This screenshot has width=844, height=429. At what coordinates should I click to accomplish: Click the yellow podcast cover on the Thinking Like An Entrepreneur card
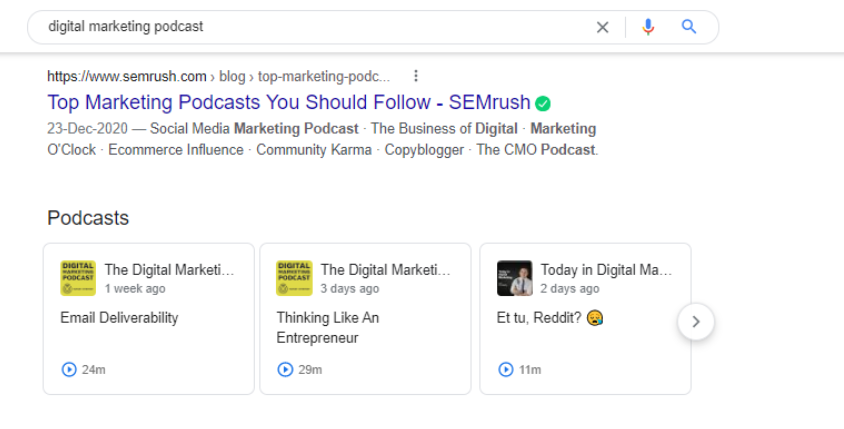coord(294,278)
